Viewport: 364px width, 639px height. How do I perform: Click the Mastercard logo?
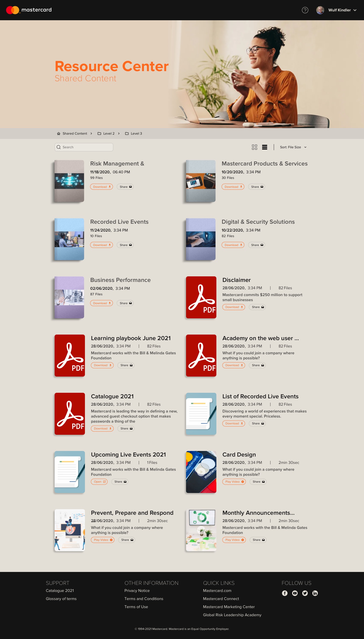[x=29, y=10]
